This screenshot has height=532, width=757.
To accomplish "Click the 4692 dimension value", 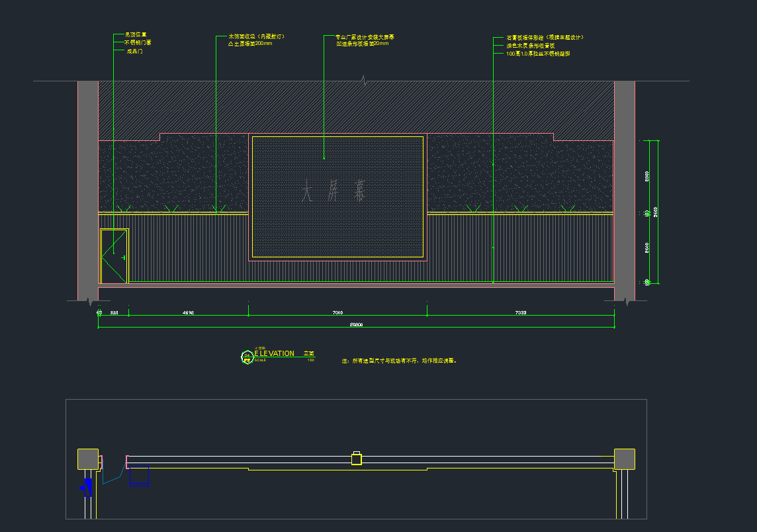I will click(189, 312).
